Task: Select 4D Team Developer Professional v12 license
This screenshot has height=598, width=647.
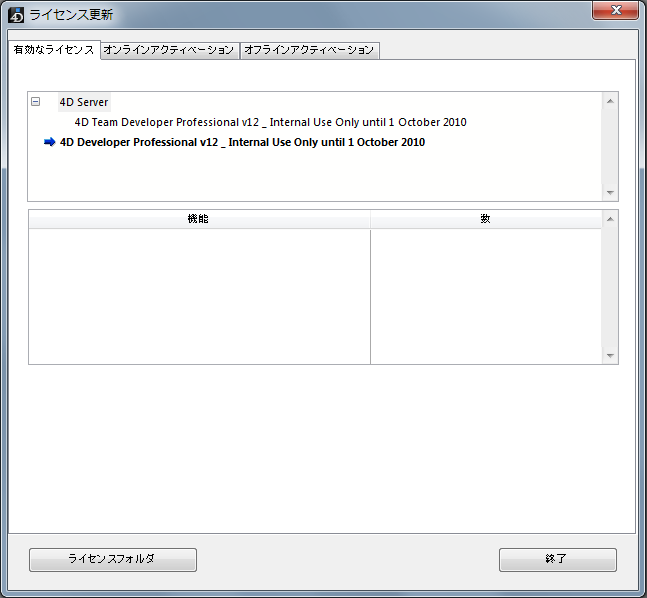Action: (x=270, y=122)
